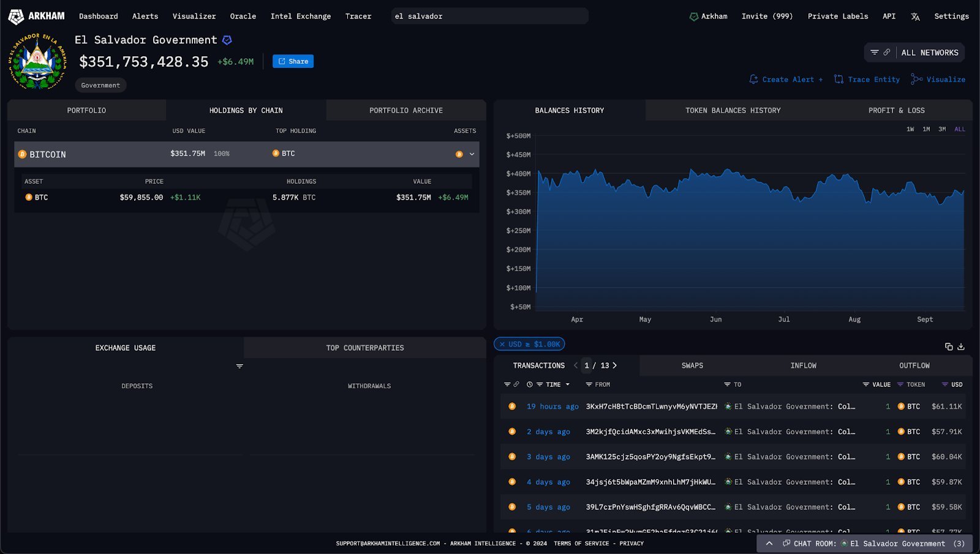Click the Share button
980x554 pixels.
293,61
